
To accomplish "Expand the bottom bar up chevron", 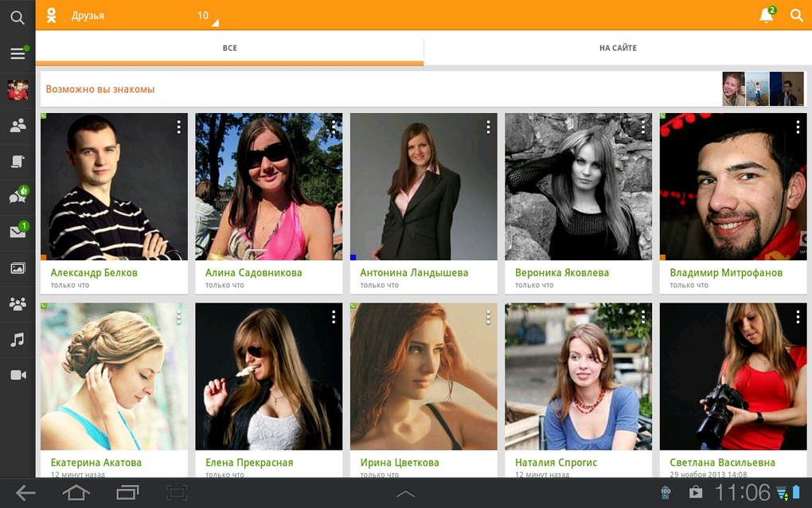I will pyautogui.click(x=405, y=494).
